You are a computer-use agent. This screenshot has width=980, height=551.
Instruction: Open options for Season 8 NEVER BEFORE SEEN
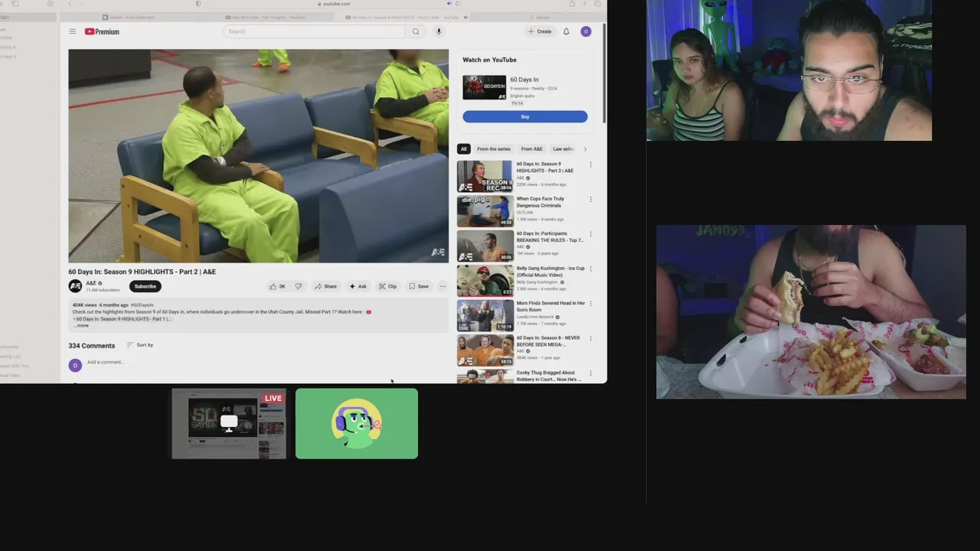click(590, 339)
